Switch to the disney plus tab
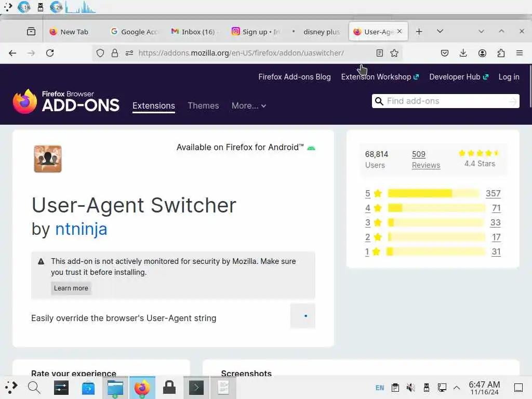The image size is (532, 399). 316,32
